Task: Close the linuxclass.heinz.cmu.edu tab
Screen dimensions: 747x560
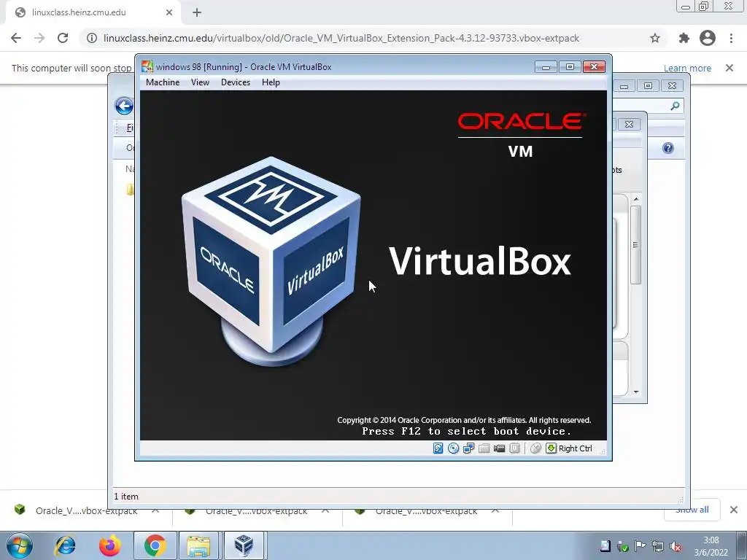Action: pos(169,12)
